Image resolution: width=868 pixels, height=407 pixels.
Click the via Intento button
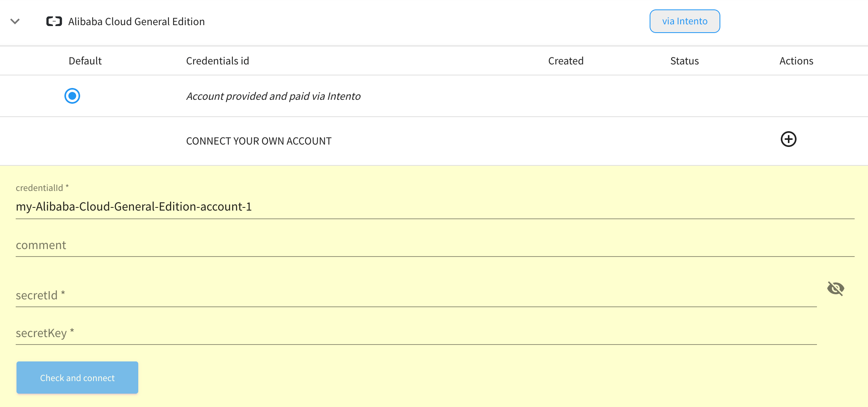(x=685, y=21)
